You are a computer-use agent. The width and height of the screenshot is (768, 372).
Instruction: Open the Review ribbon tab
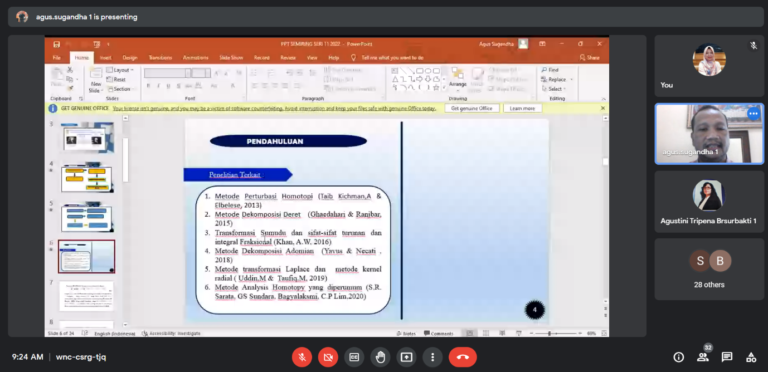click(288, 57)
